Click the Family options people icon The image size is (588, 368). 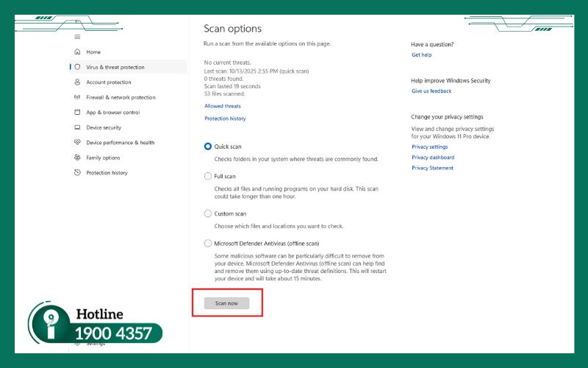click(77, 158)
